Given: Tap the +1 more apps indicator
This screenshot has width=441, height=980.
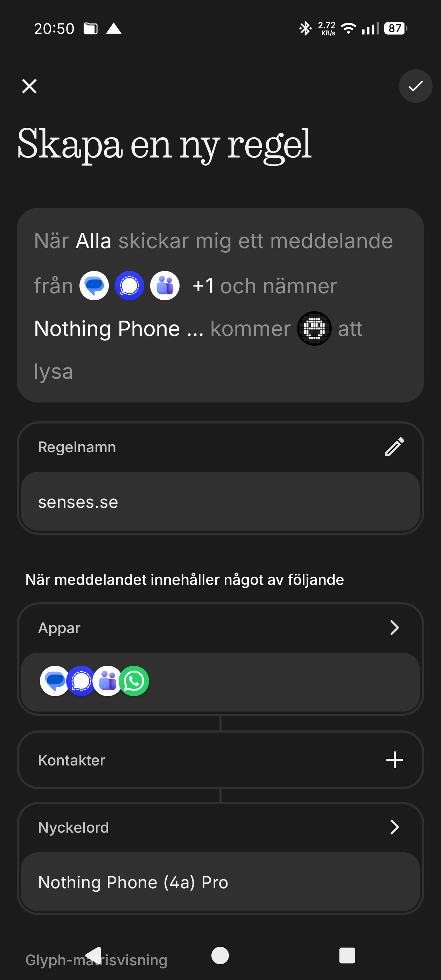Looking at the screenshot, I should point(203,286).
